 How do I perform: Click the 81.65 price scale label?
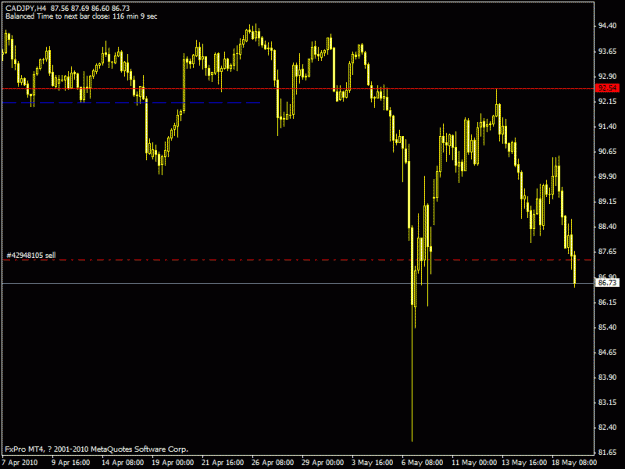(607, 453)
